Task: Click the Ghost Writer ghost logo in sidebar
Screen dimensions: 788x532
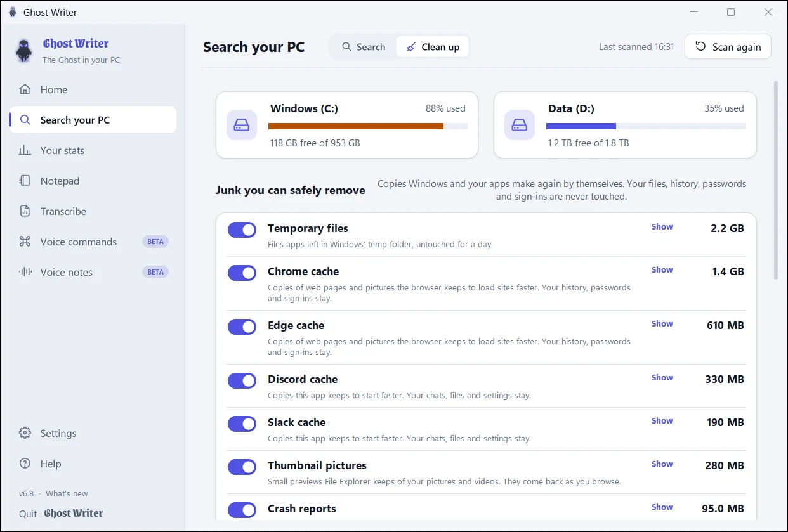Action: [x=24, y=51]
